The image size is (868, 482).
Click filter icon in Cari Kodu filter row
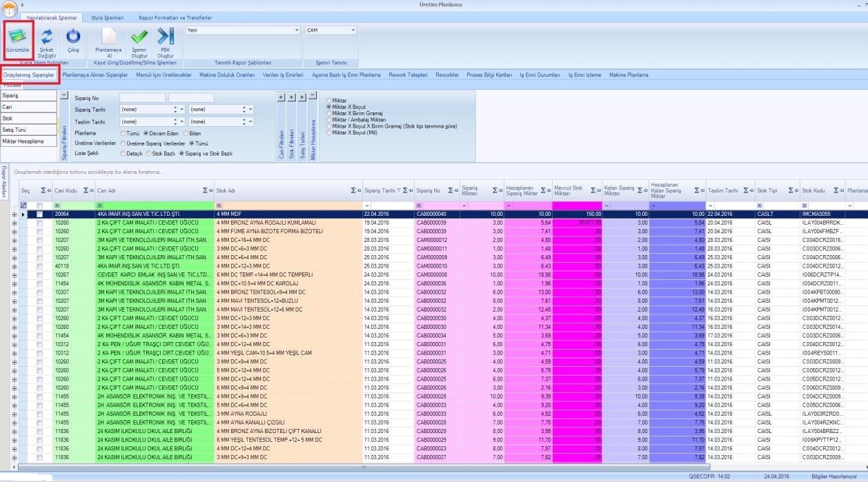point(57,205)
